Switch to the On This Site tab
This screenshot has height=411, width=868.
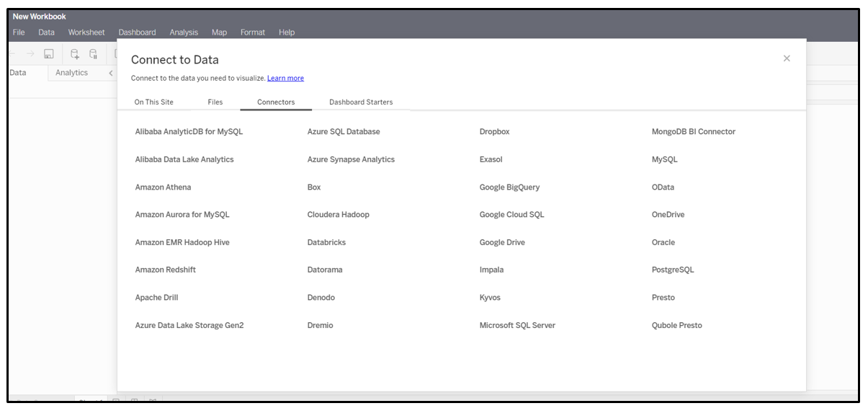[x=153, y=102]
